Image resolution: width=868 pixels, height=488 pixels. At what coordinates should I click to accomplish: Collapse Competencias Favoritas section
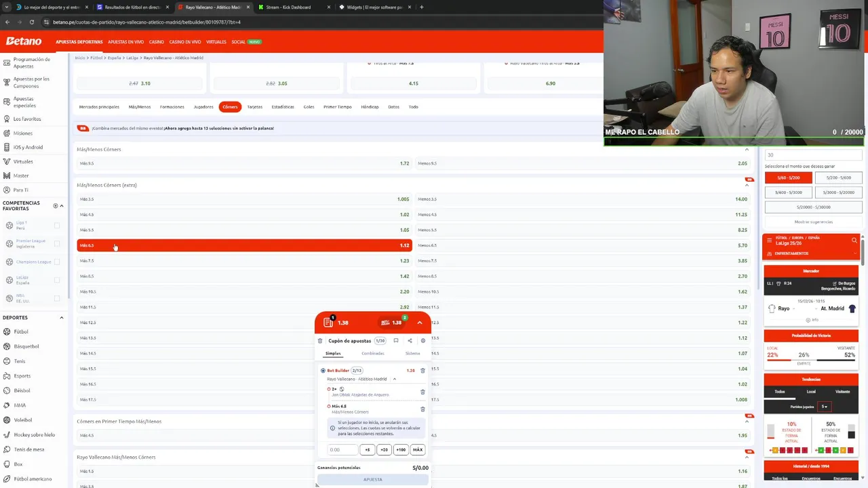62,205
